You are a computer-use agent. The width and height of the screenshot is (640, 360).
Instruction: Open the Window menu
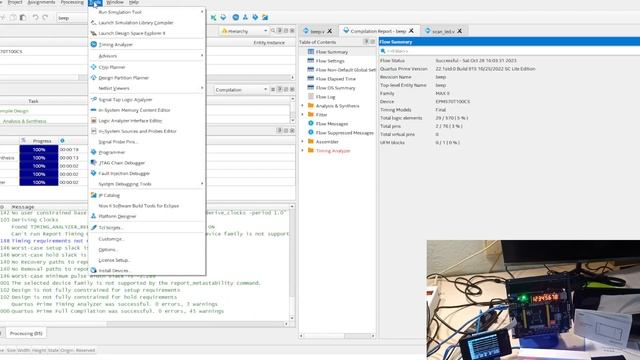click(x=115, y=2)
